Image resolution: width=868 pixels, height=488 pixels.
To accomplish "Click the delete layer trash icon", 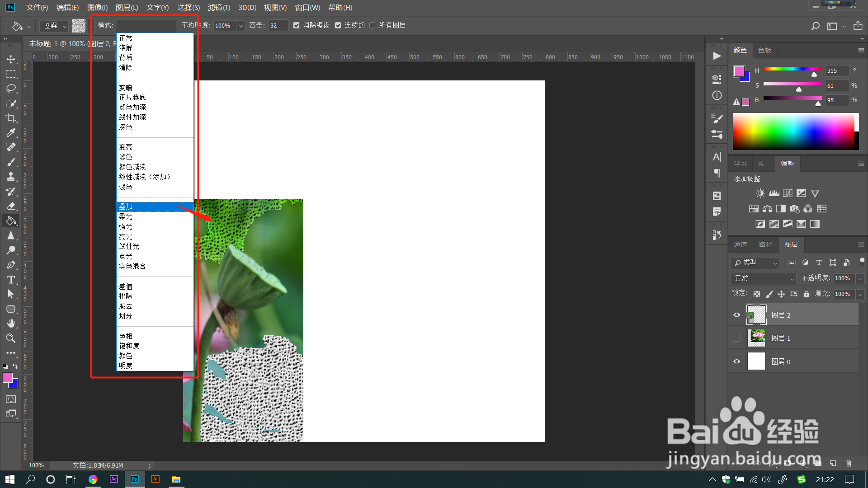I will (x=848, y=463).
